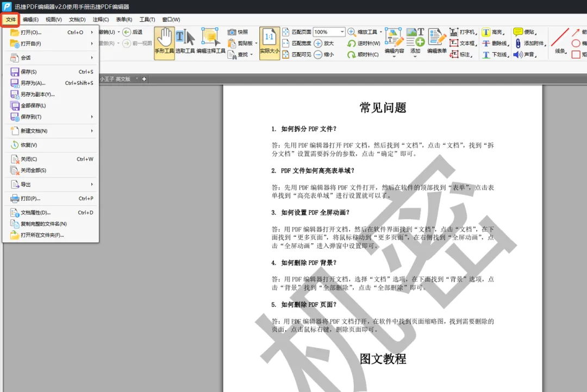Select the 删除线 strikethrough tool

[495, 43]
